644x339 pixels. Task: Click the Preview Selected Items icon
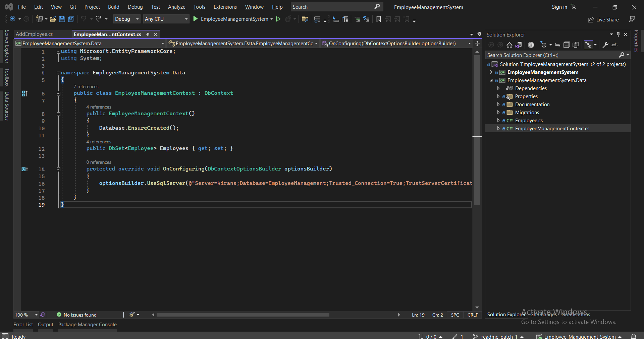pyautogui.click(x=615, y=45)
